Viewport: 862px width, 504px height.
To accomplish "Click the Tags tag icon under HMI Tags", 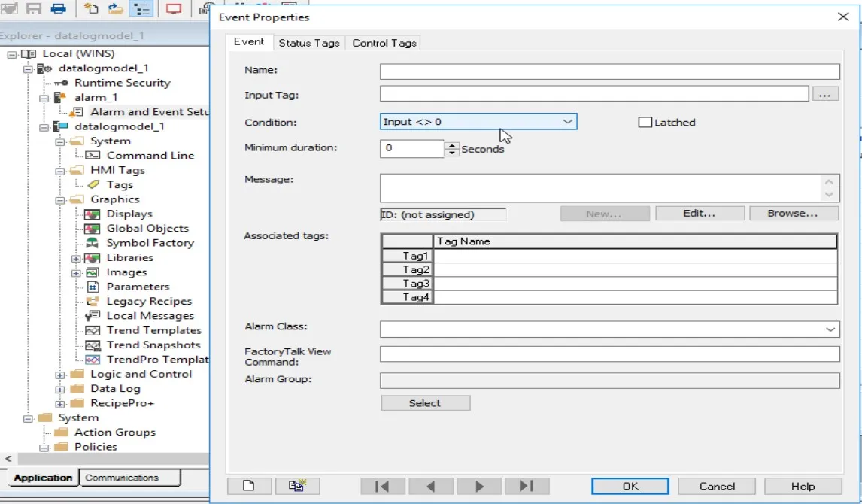I will (x=93, y=184).
